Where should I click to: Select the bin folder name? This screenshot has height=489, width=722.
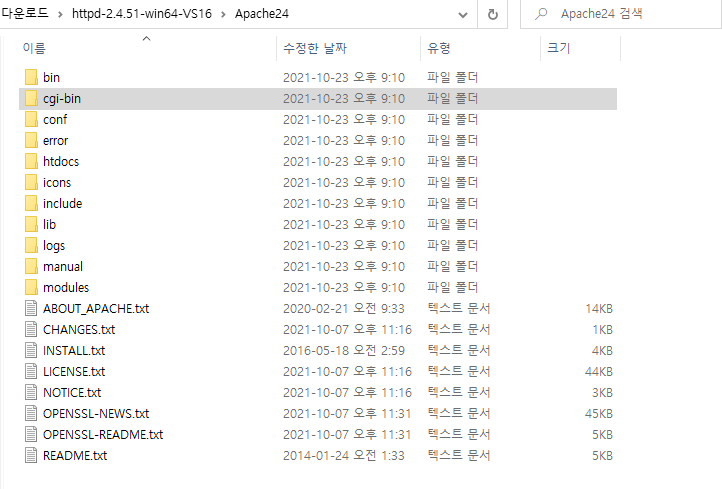(52, 77)
